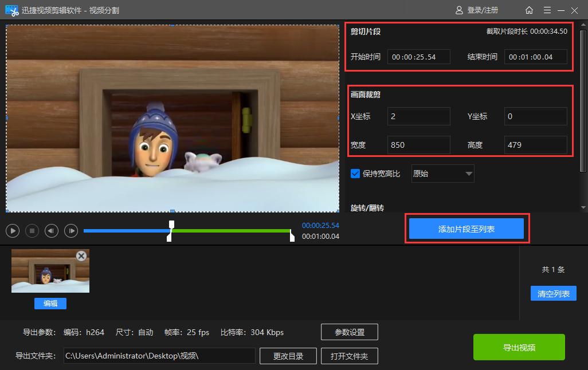The height and width of the screenshot is (370, 588).
Task: Click the stop playback icon
Action: tap(32, 230)
